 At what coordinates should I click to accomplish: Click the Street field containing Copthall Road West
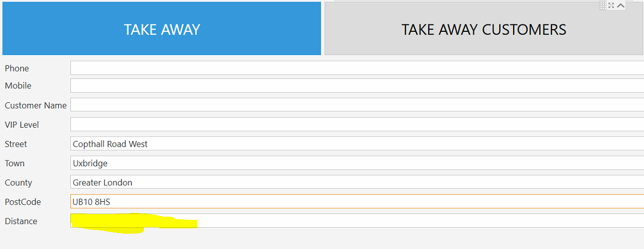point(357,144)
